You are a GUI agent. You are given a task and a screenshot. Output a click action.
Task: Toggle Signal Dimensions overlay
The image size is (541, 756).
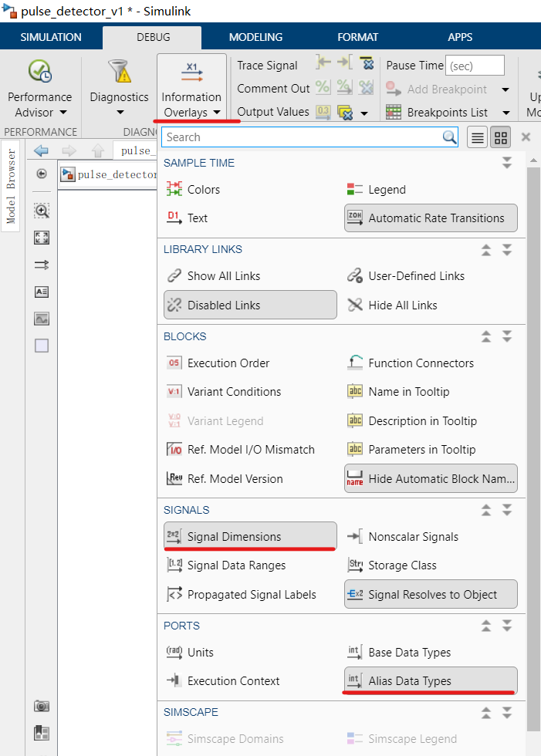pos(250,536)
